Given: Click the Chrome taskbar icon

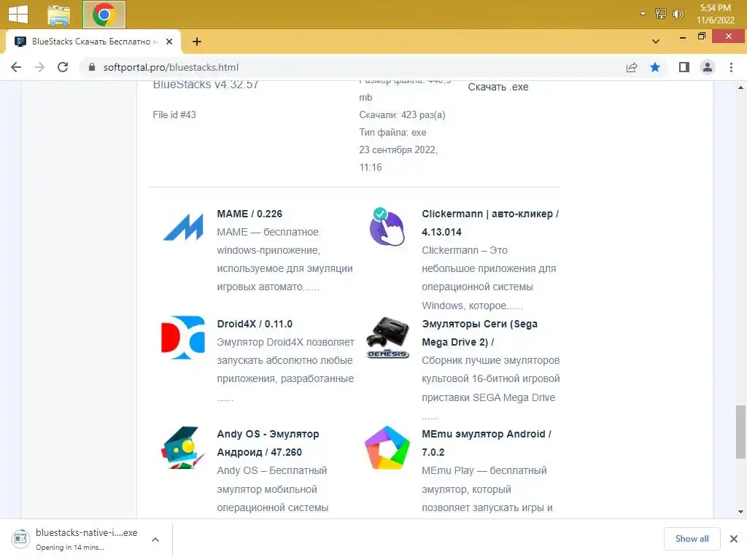Looking at the screenshot, I should coord(104,15).
